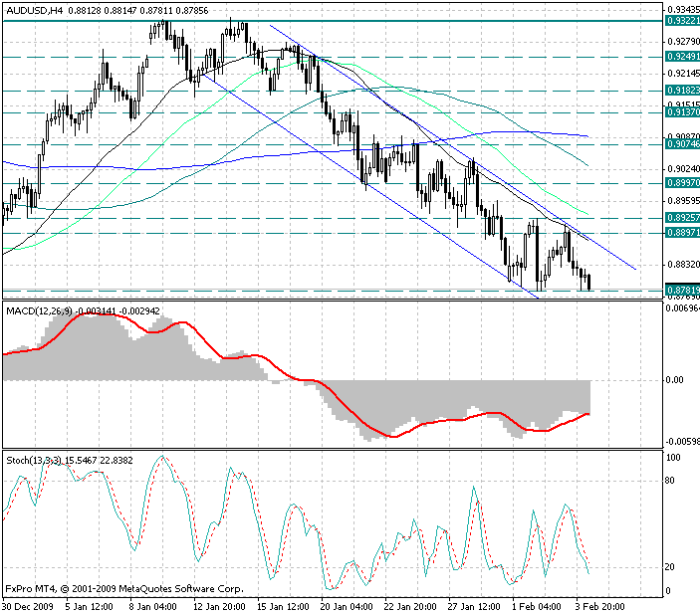Click the 0.89595 price scale value
Image resolution: width=700 pixels, height=614 pixels.
pos(683,201)
